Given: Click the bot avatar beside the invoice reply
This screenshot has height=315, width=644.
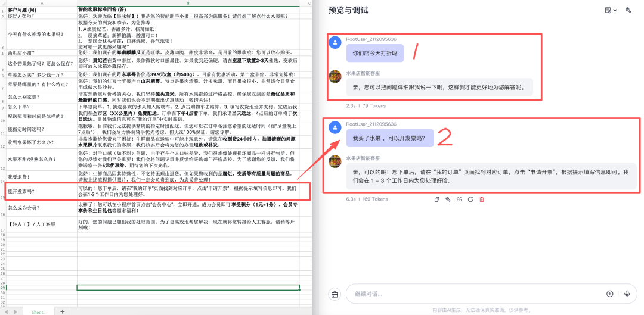Looking at the screenshot, I should tap(336, 161).
